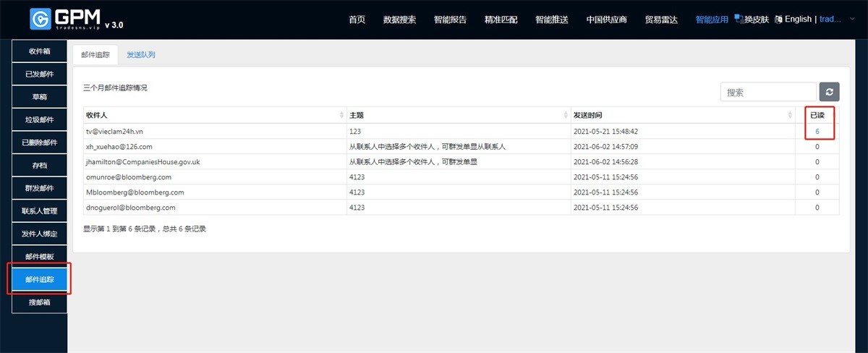The image size is (868, 353).
Task: Open 收件箱 inbox in sidebar
Action: click(39, 51)
